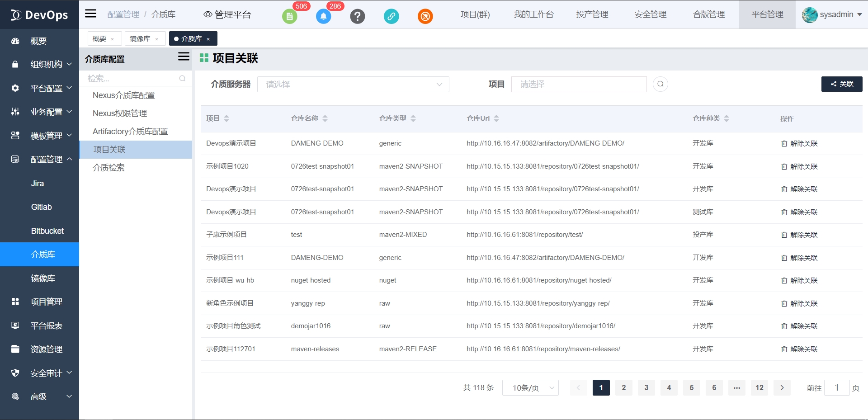Click 解除关联 for 子康示例项目 row
This screenshot has height=420, width=868.
[x=799, y=235]
